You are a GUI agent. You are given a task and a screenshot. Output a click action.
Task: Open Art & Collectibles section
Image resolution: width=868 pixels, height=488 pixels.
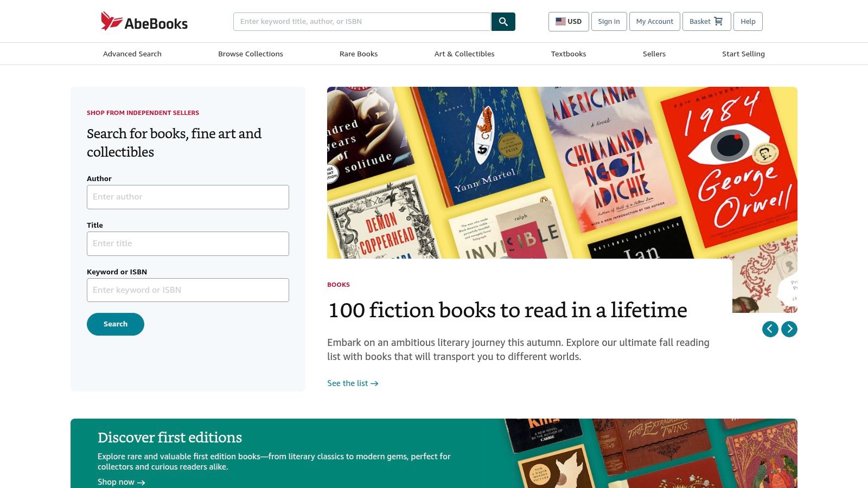click(x=464, y=54)
